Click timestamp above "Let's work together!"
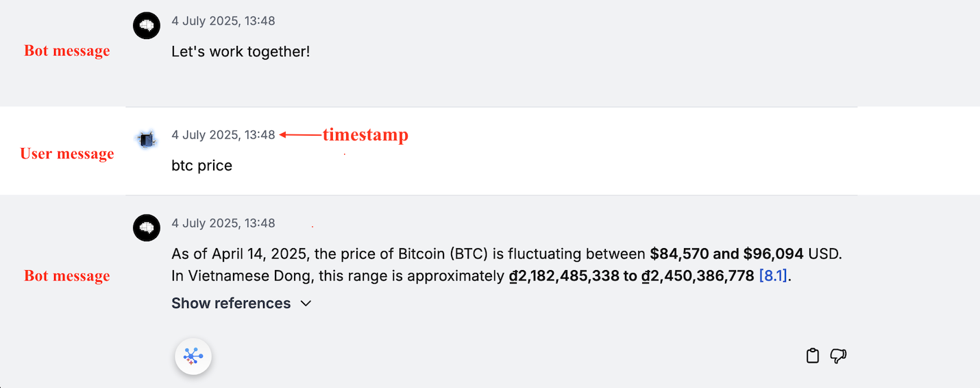The width and height of the screenshot is (980, 388). 223,21
